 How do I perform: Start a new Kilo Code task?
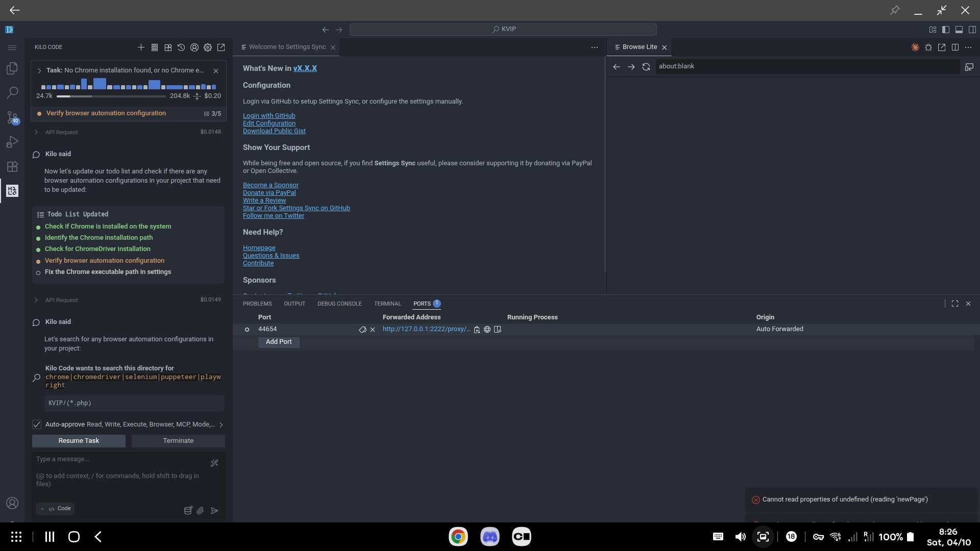point(141,47)
